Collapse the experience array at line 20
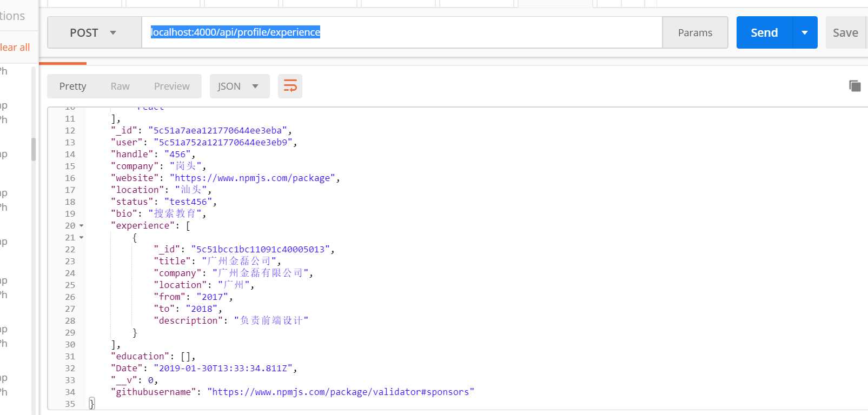868x415 pixels. pyautogui.click(x=82, y=226)
